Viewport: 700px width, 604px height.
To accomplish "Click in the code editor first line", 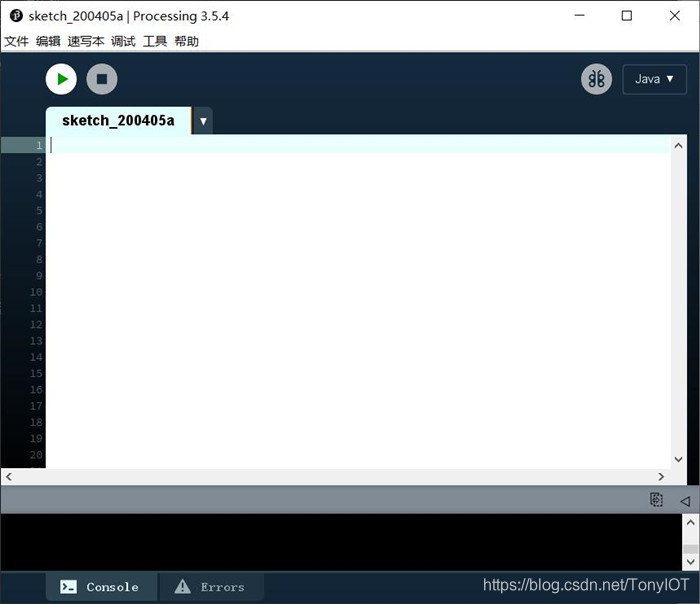I will click(357, 145).
